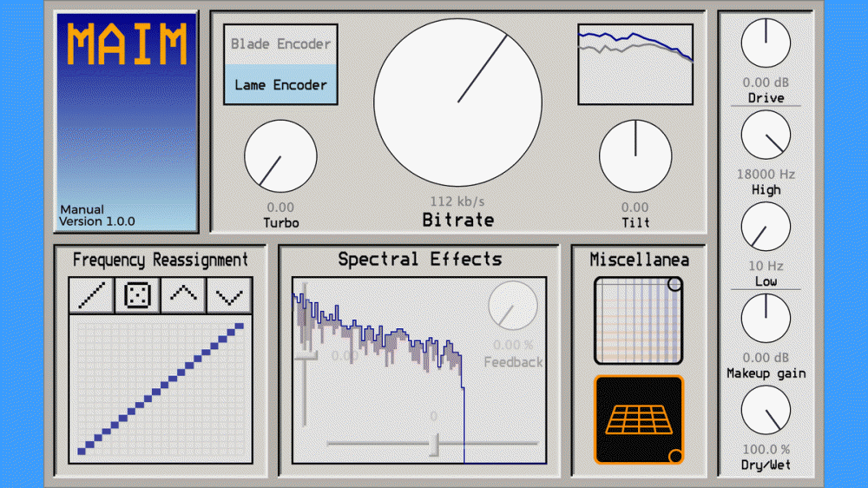Click the striped pattern pad in Miscellanea
The width and height of the screenshot is (868, 488).
click(x=639, y=320)
